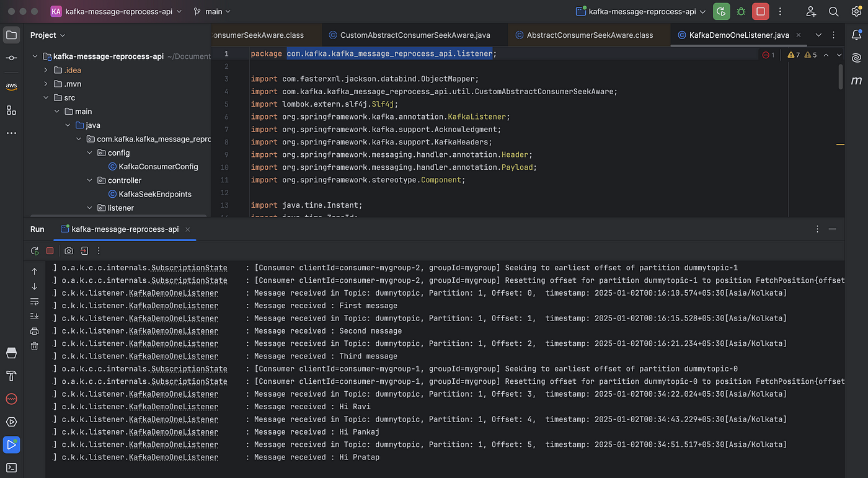868x478 pixels.
Task: Collapse the java folder
Action: pos(68,125)
